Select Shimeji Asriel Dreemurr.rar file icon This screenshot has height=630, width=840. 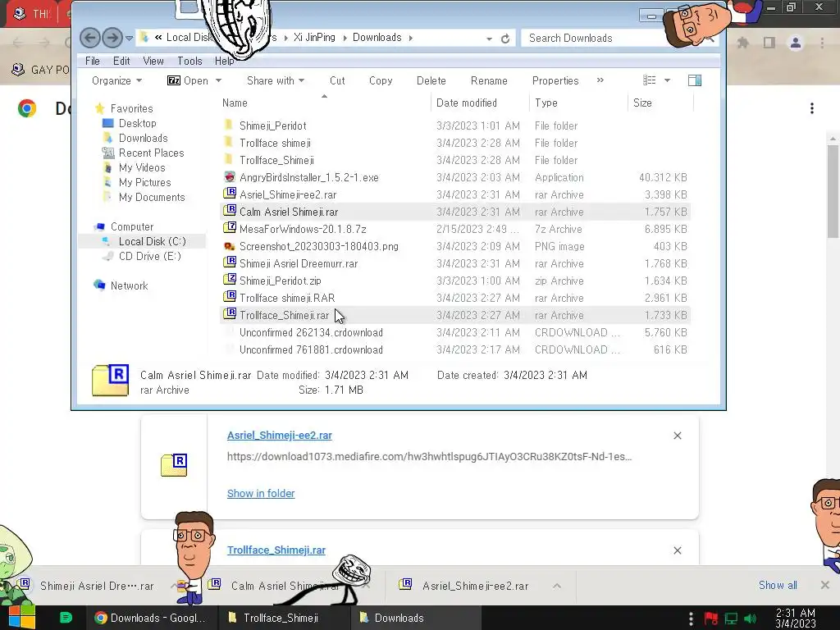[230, 263]
